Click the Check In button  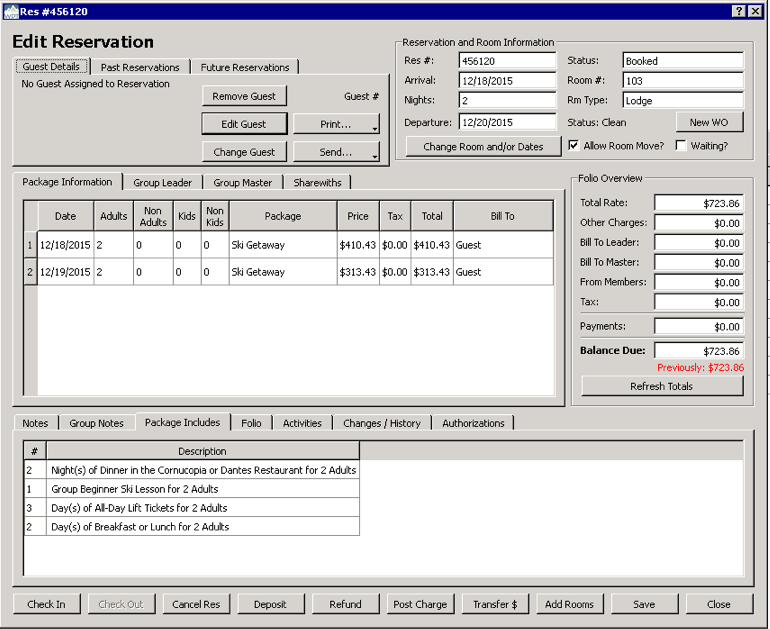[x=47, y=604]
